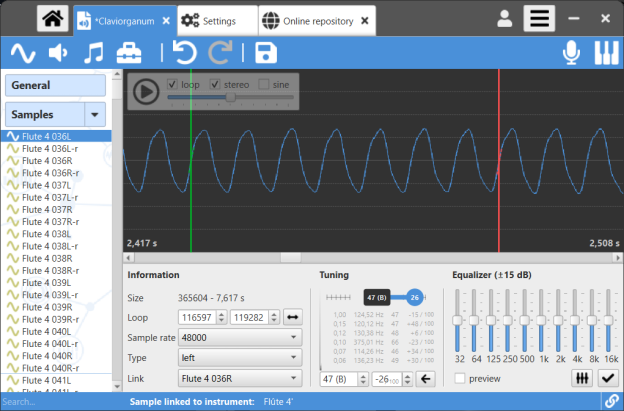Click the speaker instrument toolbar icon
This screenshot has height=411, width=624.
pyautogui.click(x=58, y=52)
